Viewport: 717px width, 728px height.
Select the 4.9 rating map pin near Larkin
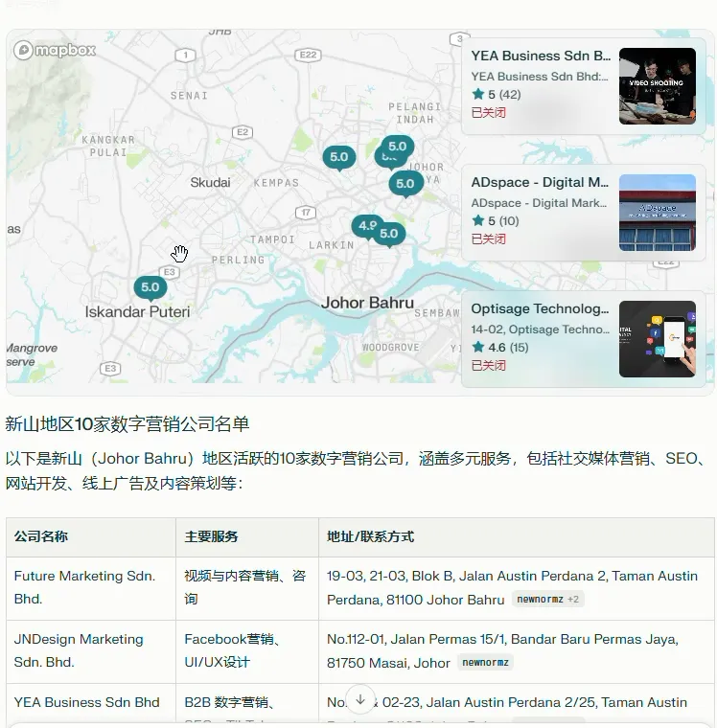pos(365,226)
